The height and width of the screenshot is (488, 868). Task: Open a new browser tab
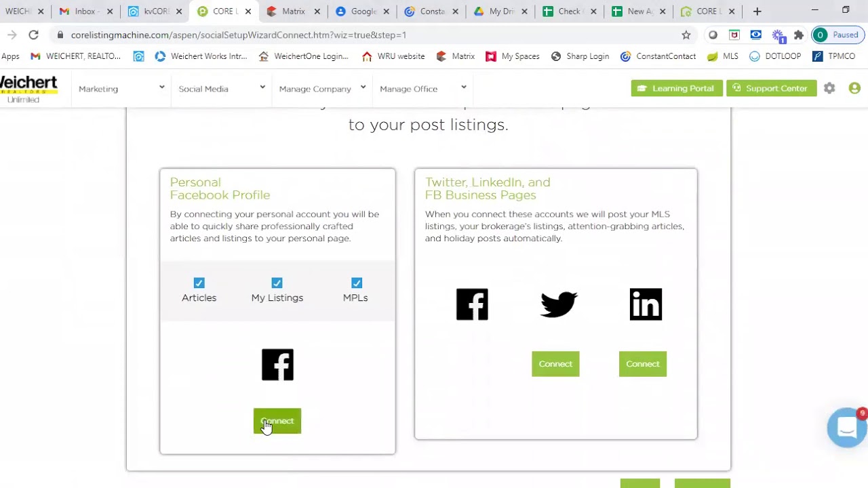pos(757,12)
